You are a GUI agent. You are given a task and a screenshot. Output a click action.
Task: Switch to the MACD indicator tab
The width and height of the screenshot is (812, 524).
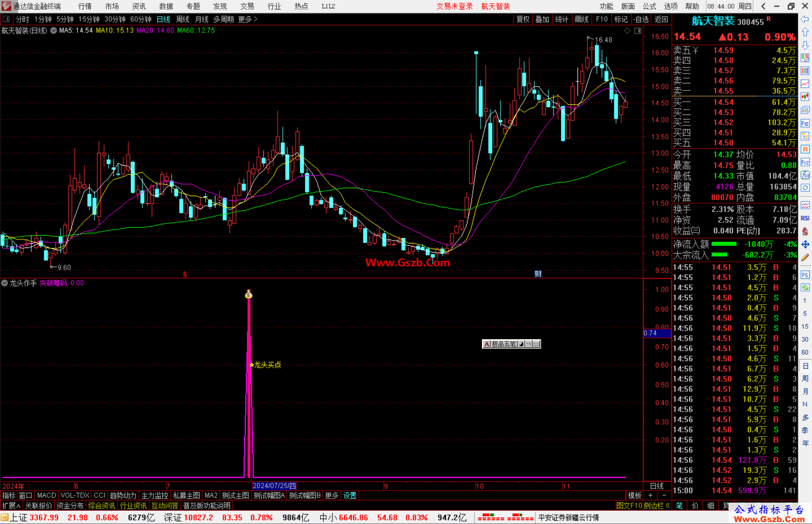tap(47, 495)
